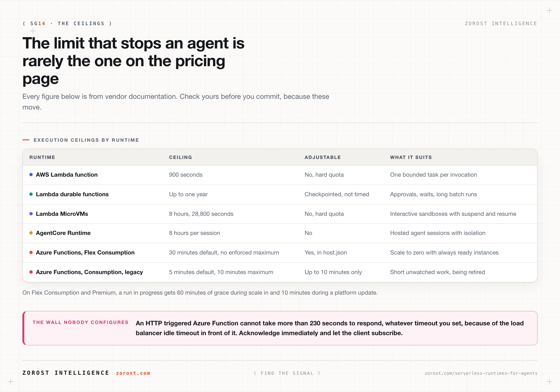Click the '( FIND THE SIGNAL )' footer tagline
The width and height of the screenshot is (560, 392).
click(x=287, y=373)
